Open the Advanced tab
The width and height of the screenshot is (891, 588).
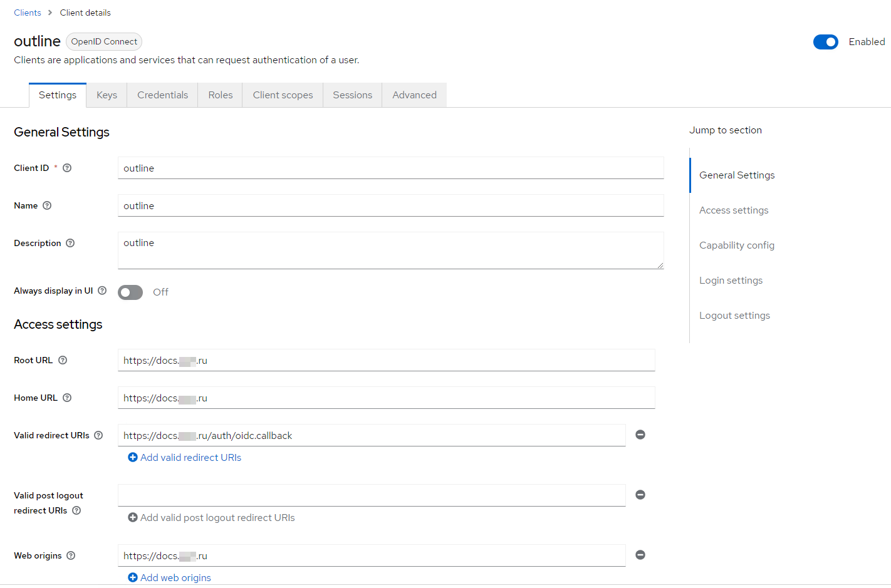pyautogui.click(x=414, y=95)
